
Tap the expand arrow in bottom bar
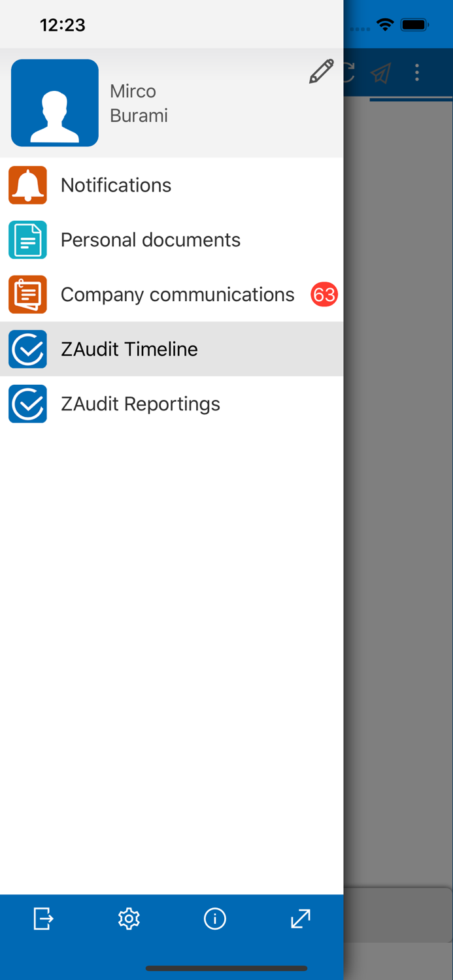300,919
